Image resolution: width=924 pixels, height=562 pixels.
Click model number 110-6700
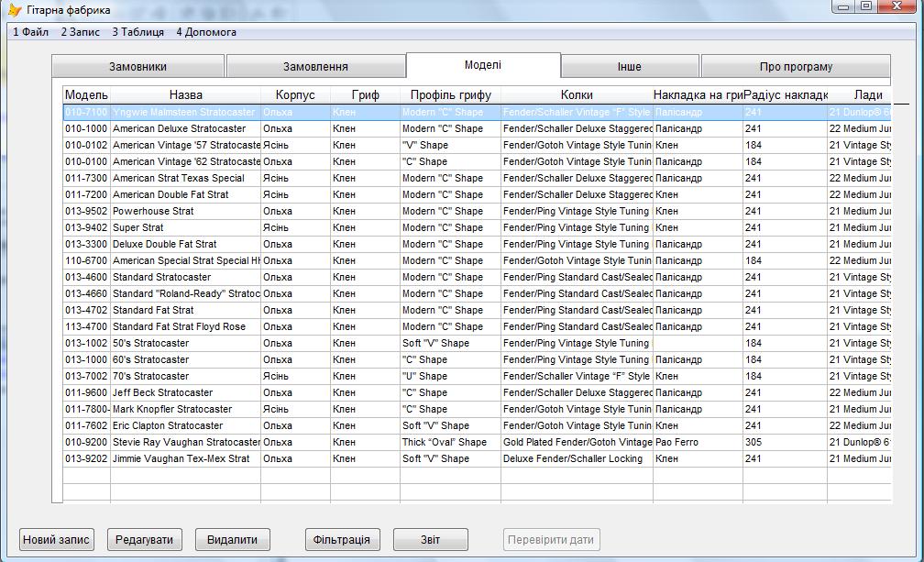[86, 260]
